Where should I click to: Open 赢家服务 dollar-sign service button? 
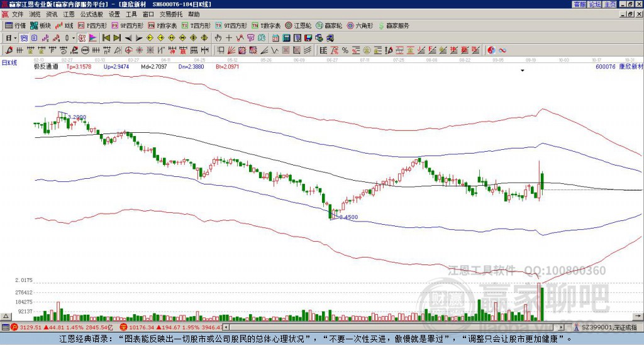tap(394, 25)
